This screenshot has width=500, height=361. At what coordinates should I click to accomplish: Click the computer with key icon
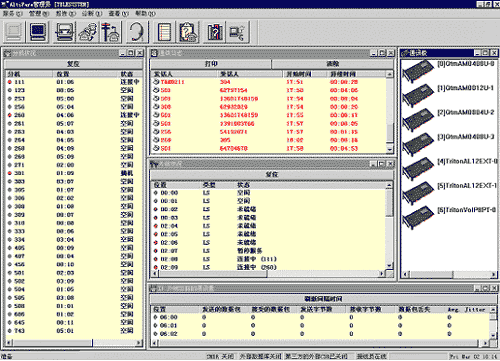click(x=237, y=32)
